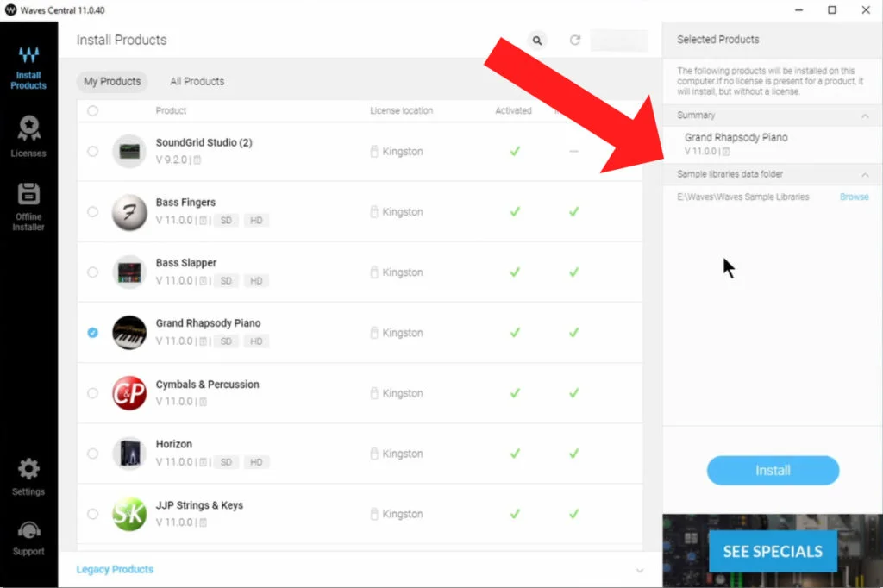Select the Cymbals & Percussion product
883x588 pixels.
[x=92, y=393]
